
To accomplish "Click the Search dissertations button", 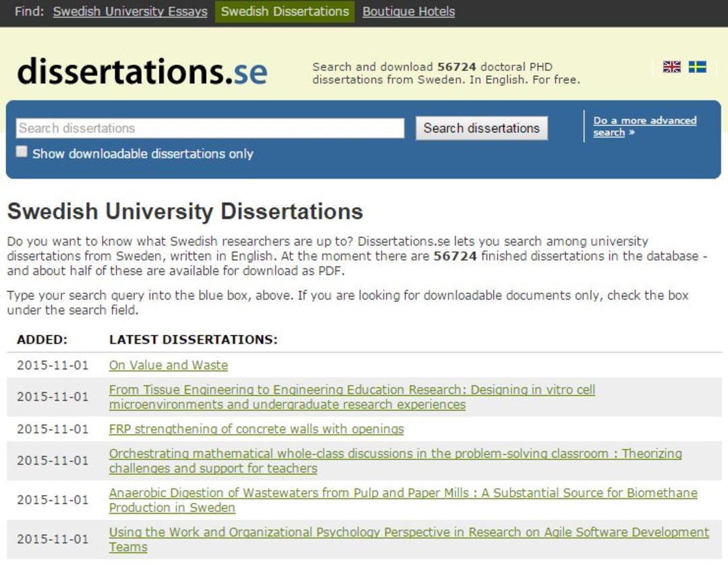I will tap(481, 128).
